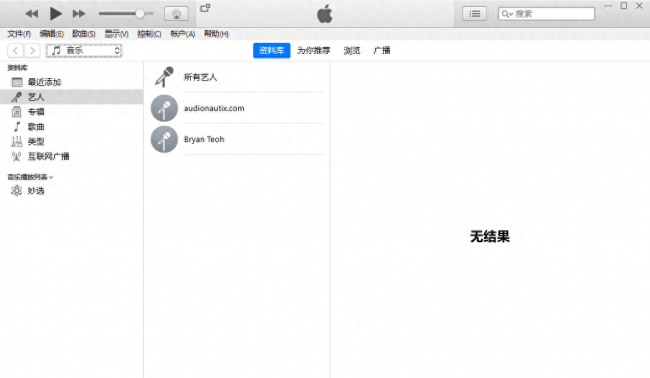Click the 妙选 Genius atom icon
Viewport: 650px width, 378px height.
click(x=17, y=191)
